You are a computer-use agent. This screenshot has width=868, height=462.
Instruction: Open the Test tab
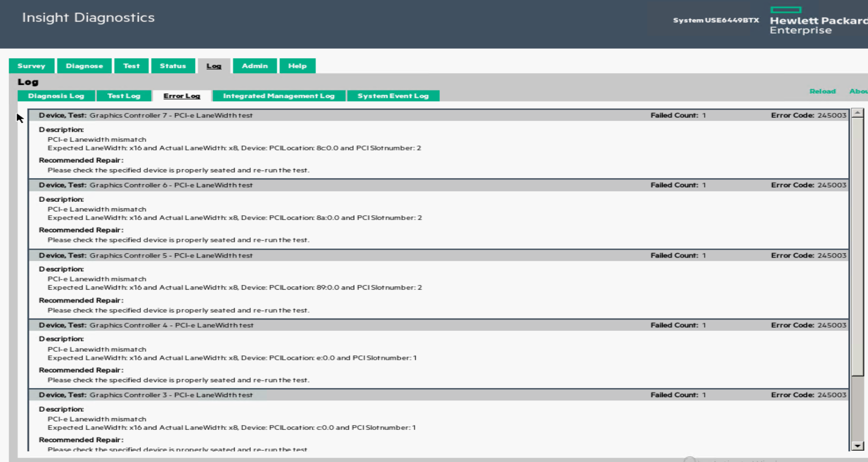[x=131, y=66]
